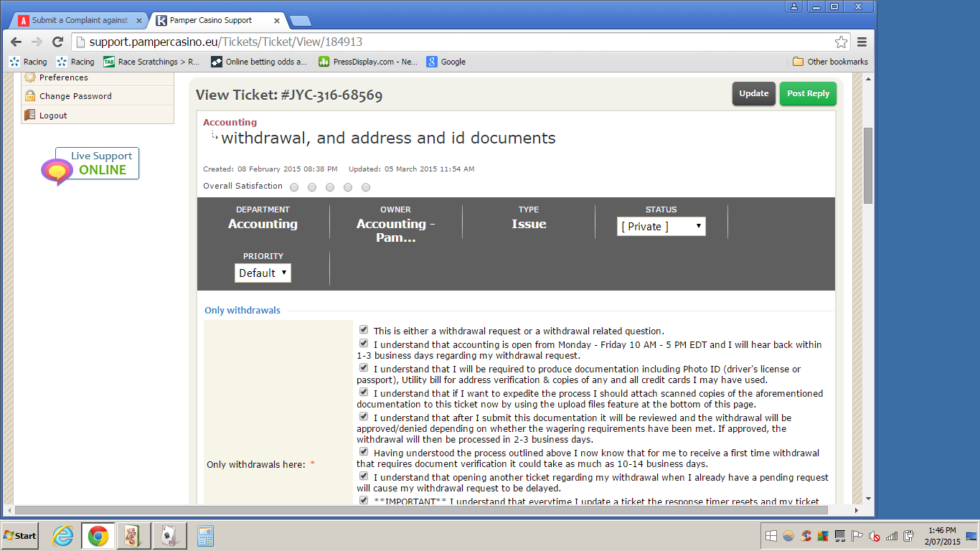The height and width of the screenshot is (551, 980).
Task: Click the Live Support speech bubble icon
Action: 56,172
